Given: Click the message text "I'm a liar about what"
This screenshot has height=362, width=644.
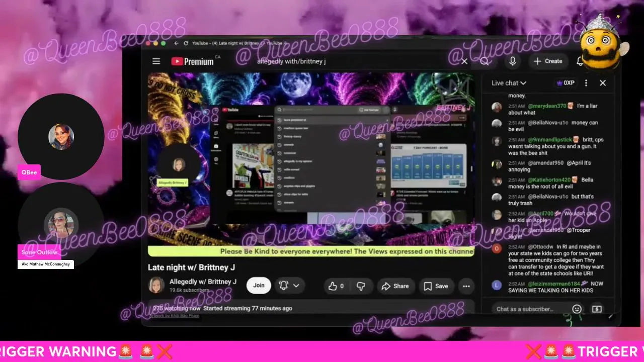Looking at the screenshot, I should click(x=552, y=109).
